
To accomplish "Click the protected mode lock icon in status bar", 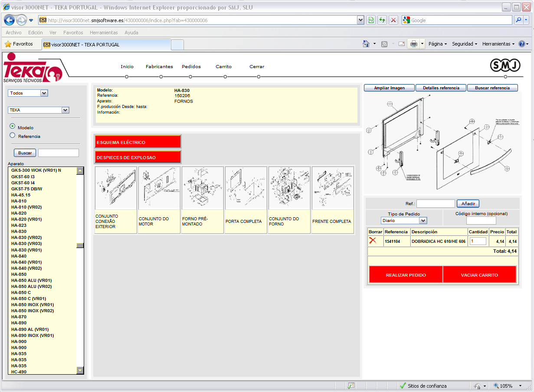I will pyautogui.click(x=477, y=385).
